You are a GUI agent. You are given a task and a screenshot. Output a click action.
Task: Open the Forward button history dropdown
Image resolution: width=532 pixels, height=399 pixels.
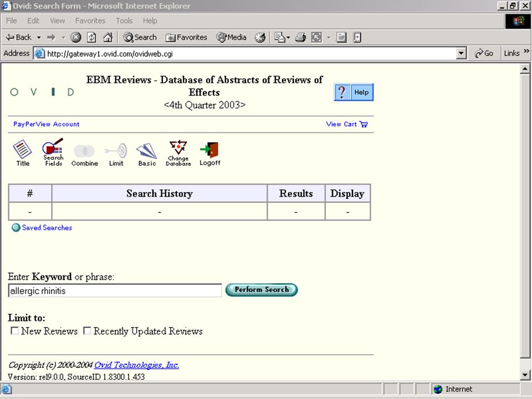click(x=63, y=37)
